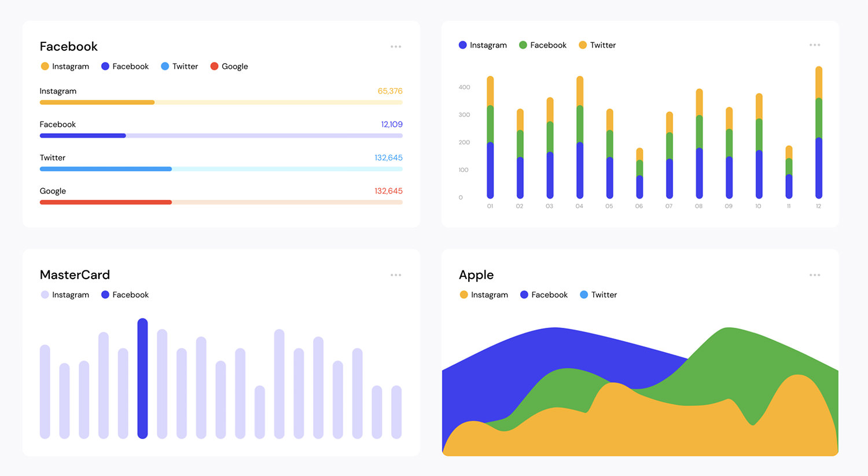Click the Google row label above red bar
868x476 pixels.
(x=53, y=191)
